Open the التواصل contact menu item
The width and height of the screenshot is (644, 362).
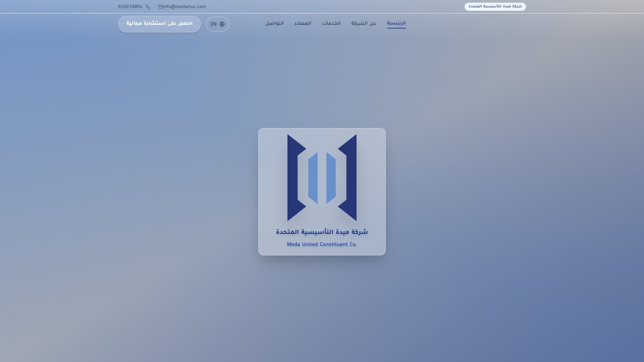[x=275, y=23]
